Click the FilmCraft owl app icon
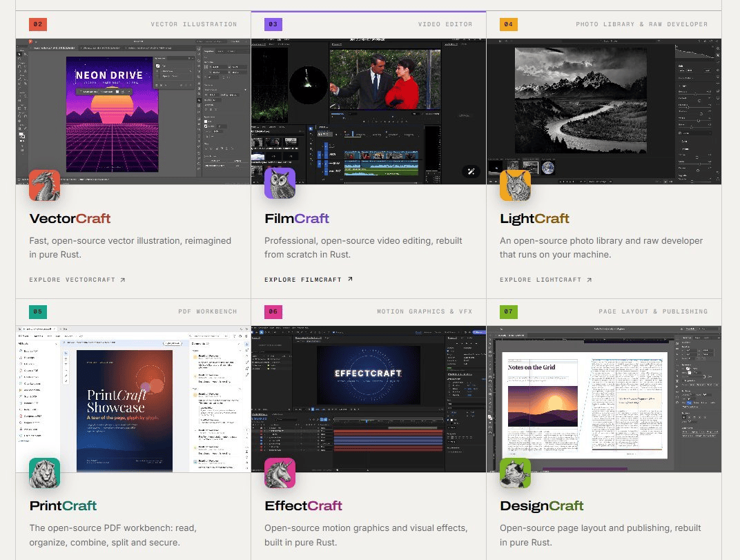This screenshot has height=560, width=740. [280, 184]
